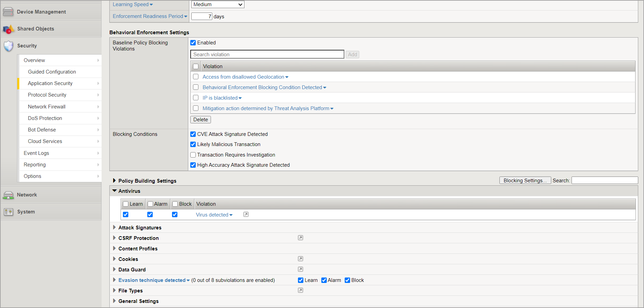Viewport: 644px width, 308px height.
Task: Click the Blocking Settings button
Action: [x=525, y=181]
